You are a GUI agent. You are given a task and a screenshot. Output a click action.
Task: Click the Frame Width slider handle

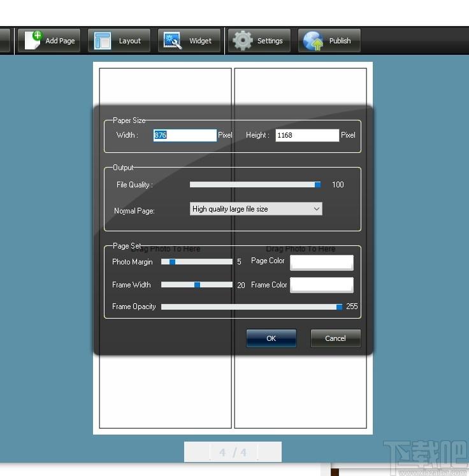[x=198, y=285]
